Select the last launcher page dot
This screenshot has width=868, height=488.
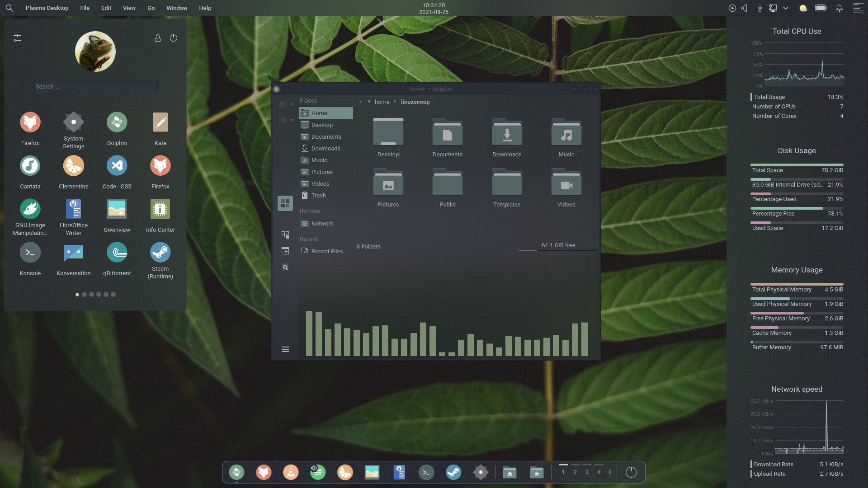pyautogui.click(x=113, y=295)
